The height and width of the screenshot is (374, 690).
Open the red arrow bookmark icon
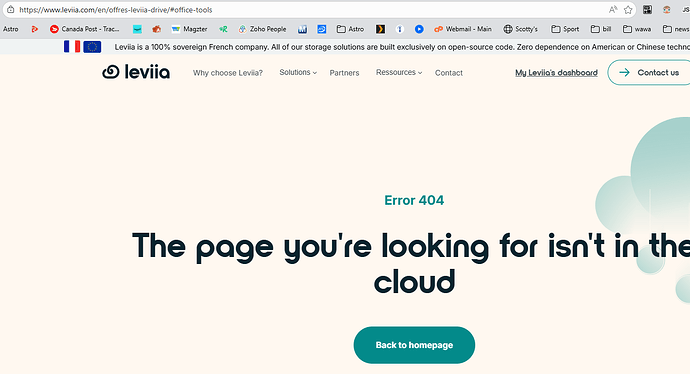tap(35, 29)
